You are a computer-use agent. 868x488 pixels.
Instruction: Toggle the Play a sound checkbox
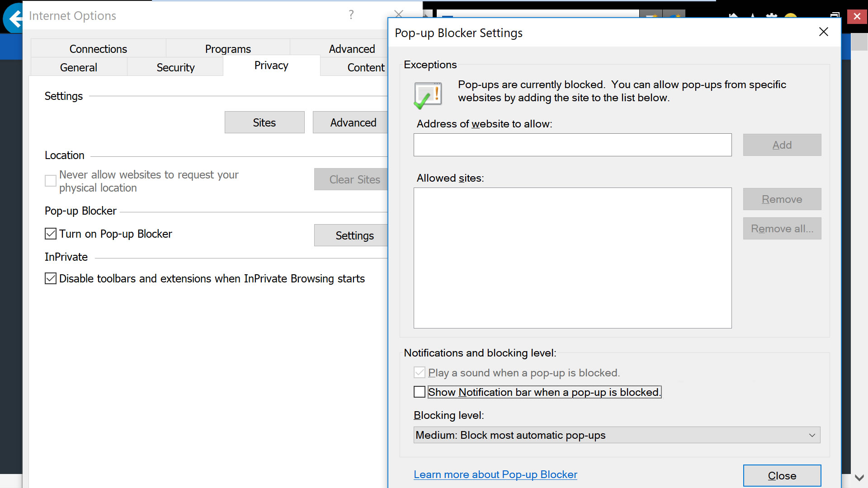[x=420, y=373]
